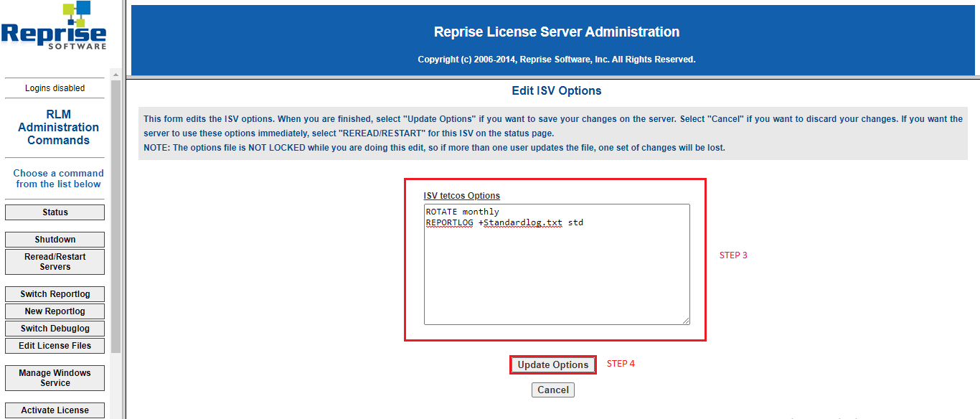The width and height of the screenshot is (980, 419).
Task: Click the copyright notice text
Action: click(557, 60)
